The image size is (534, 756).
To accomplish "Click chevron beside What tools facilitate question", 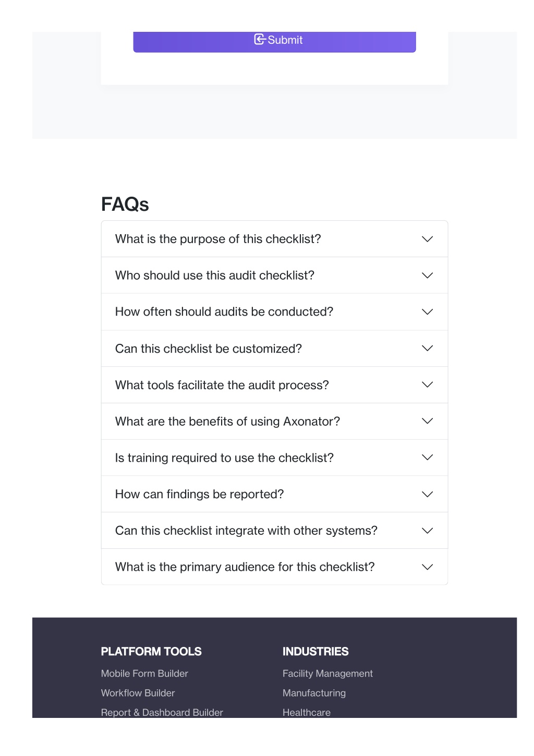I will coord(427,385).
